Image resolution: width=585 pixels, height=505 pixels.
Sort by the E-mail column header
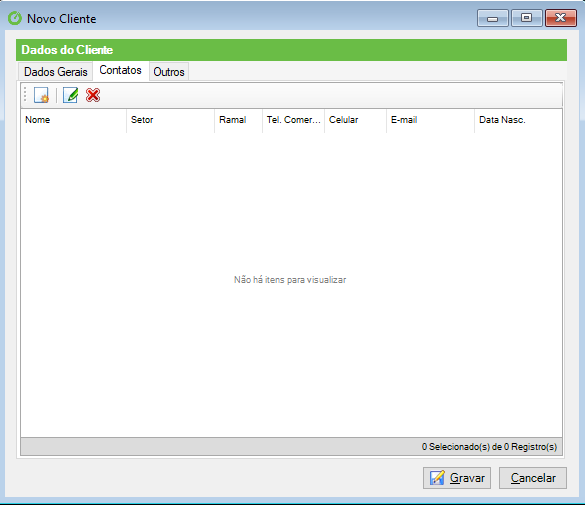tap(431, 120)
